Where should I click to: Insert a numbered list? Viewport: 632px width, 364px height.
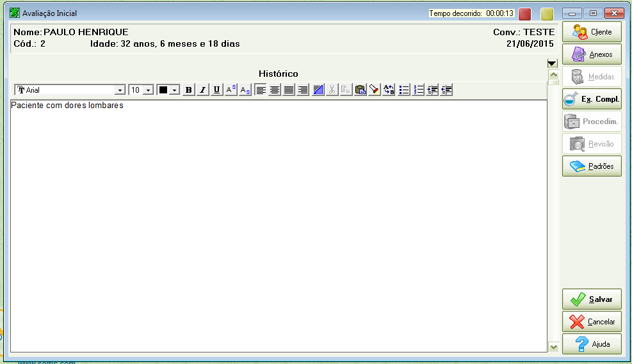tap(419, 90)
